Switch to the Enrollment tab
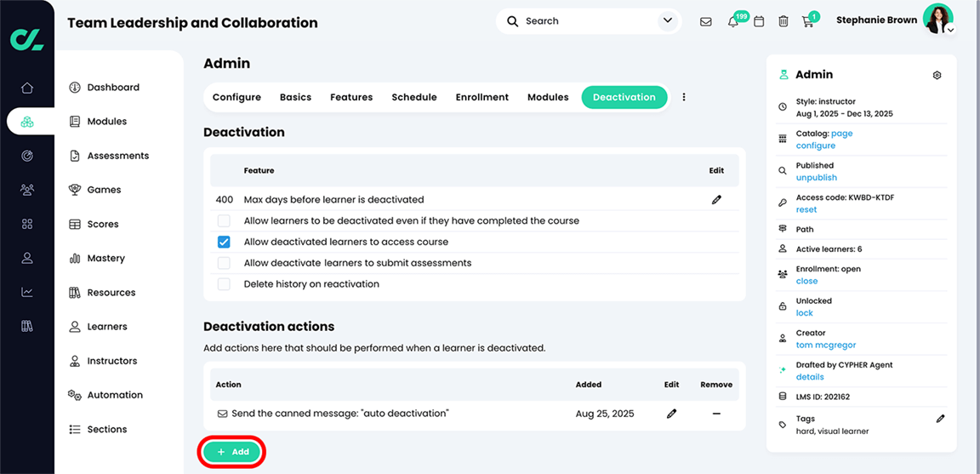980x474 pixels. [481, 97]
